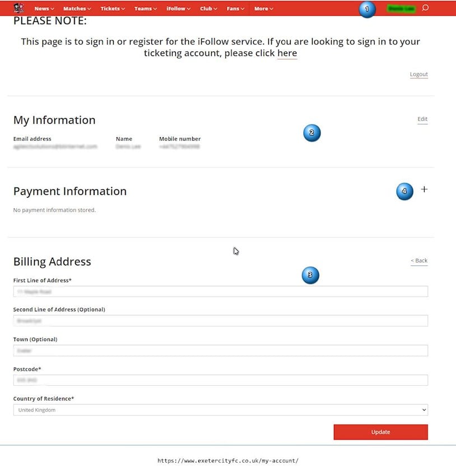
Task: Focus the Postcode field
Action: coord(220,380)
